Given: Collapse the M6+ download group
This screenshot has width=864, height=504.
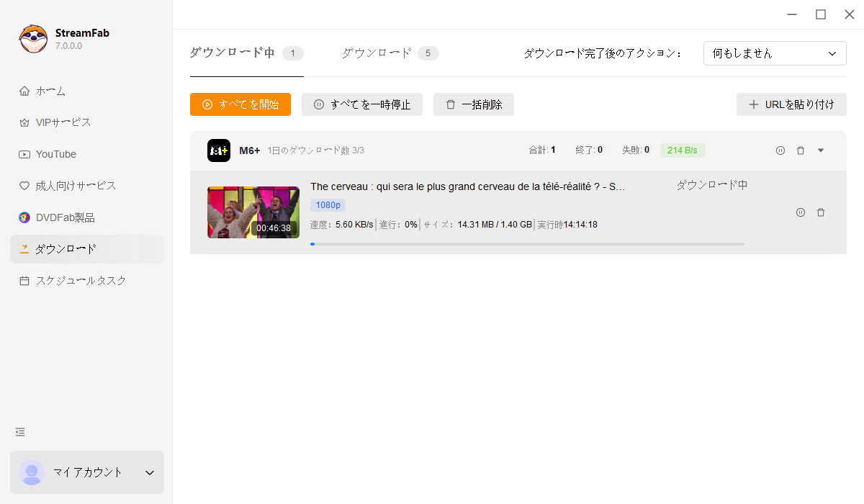Looking at the screenshot, I should (821, 150).
